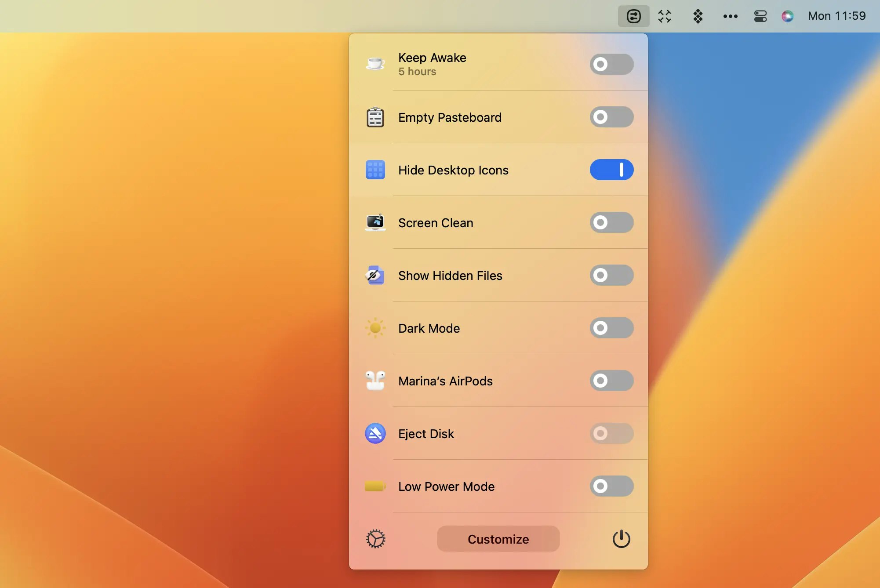Click the Customize button
The image size is (880, 588).
click(498, 539)
